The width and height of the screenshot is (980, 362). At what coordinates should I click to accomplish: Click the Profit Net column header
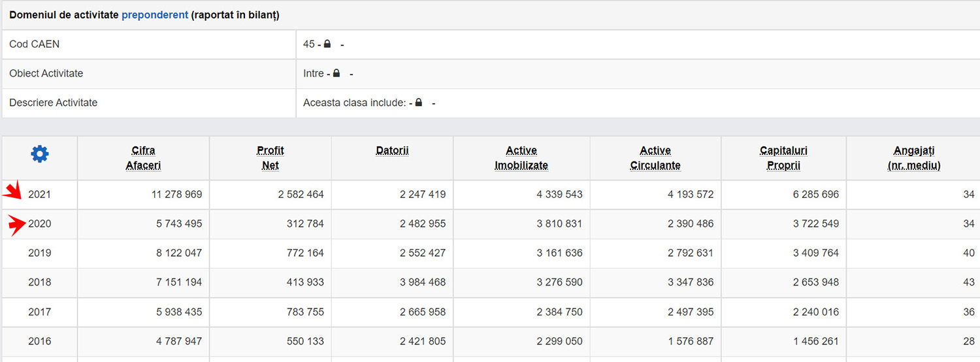pyautogui.click(x=270, y=158)
